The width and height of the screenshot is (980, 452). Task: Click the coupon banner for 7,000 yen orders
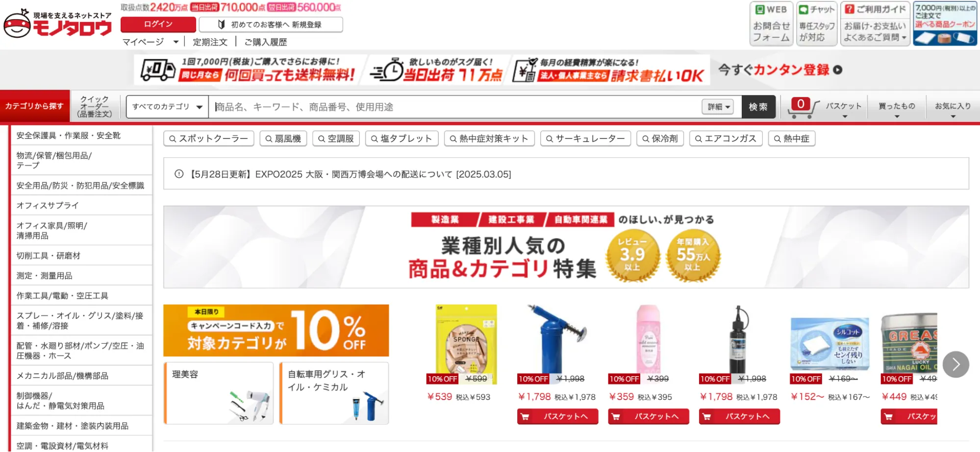pyautogui.click(x=945, y=24)
